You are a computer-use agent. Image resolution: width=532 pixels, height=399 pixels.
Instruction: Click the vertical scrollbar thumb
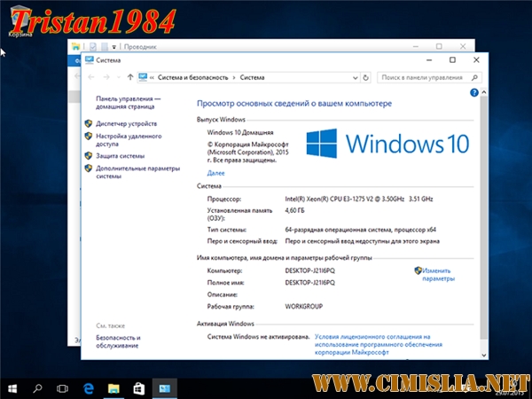point(484,217)
